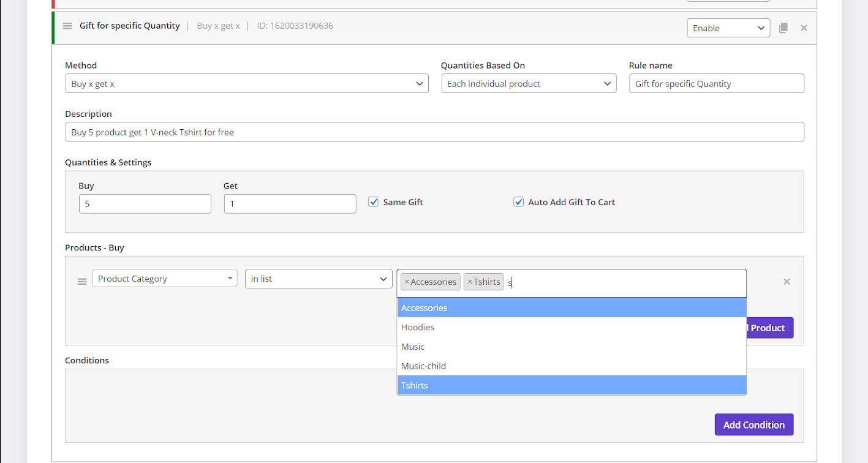Open the Method dropdown

(246, 84)
